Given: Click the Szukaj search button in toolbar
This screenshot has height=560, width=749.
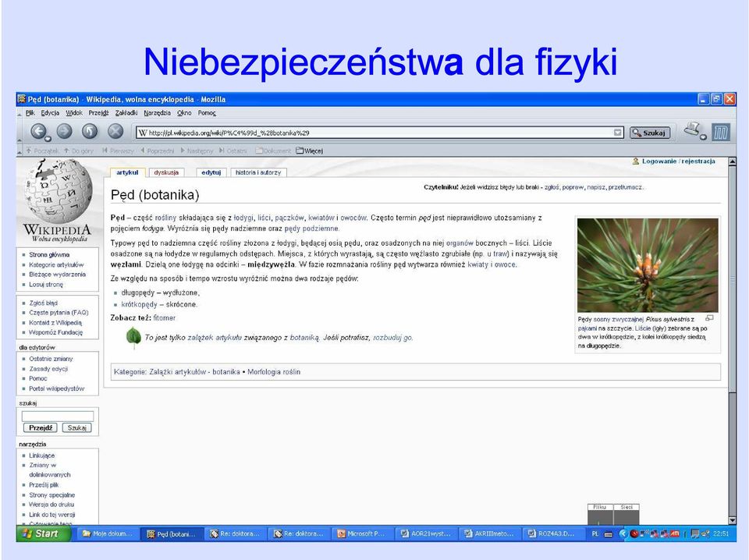Looking at the screenshot, I should 650,133.
